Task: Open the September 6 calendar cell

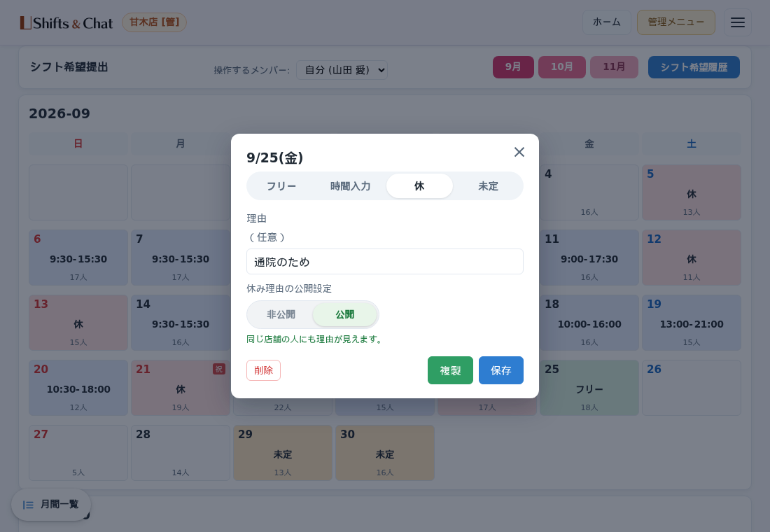Action: pos(78,258)
